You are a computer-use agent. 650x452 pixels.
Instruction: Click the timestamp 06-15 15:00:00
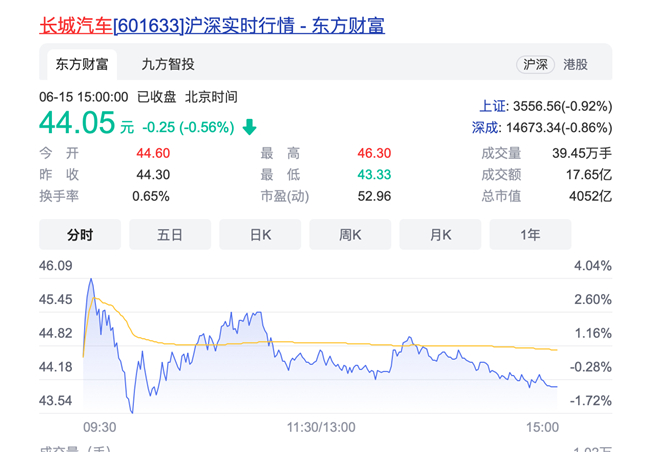[84, 97]
